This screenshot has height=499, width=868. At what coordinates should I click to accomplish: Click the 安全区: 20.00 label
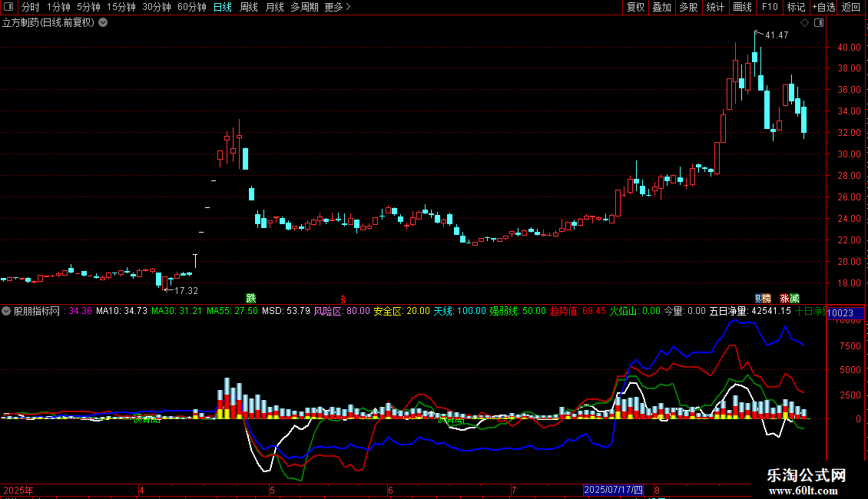coord(401,311)
